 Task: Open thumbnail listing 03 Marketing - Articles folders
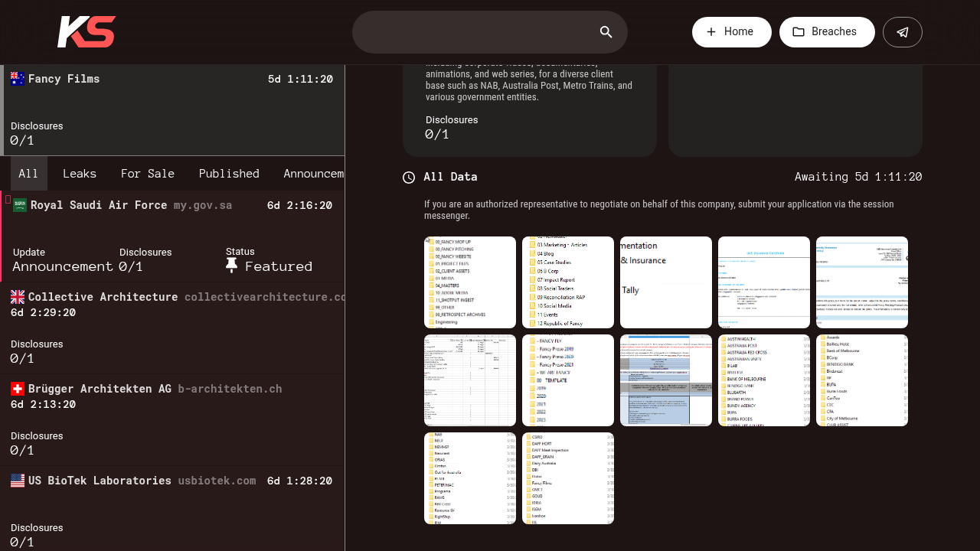click(x=568, y=282)
